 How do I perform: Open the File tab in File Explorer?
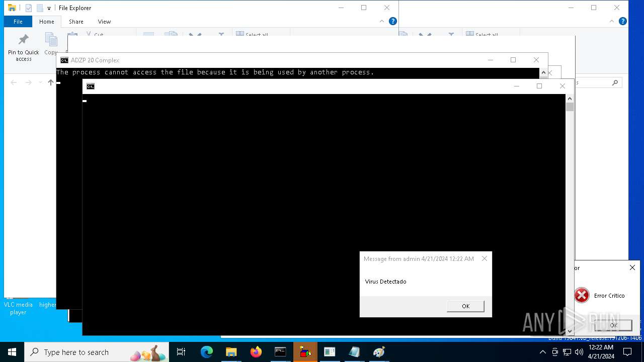coord(18,22)
